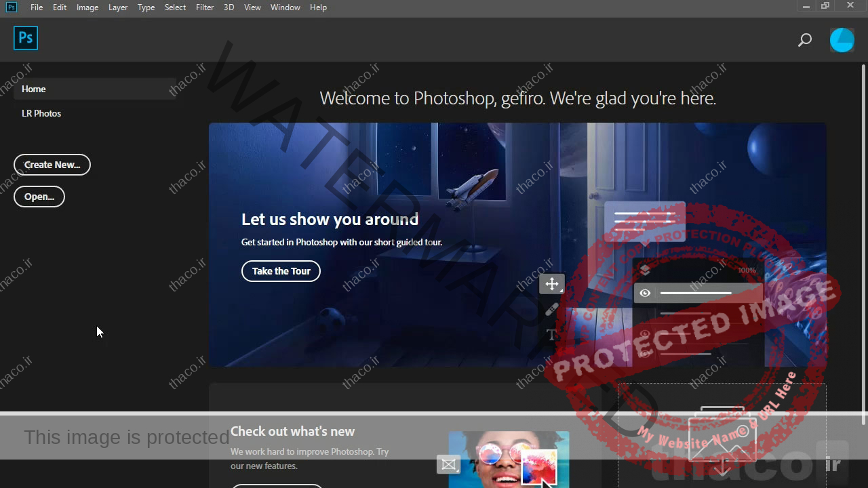This screenshot has width=868, height=488.
Task: Minimize the Photoshop window
Action: click(806, 7)
